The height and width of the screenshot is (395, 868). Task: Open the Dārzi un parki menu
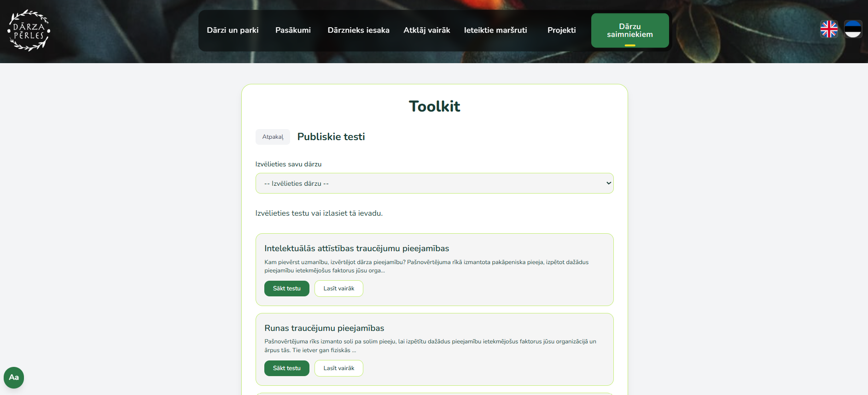pyautogui.click(x=233, y=30)
